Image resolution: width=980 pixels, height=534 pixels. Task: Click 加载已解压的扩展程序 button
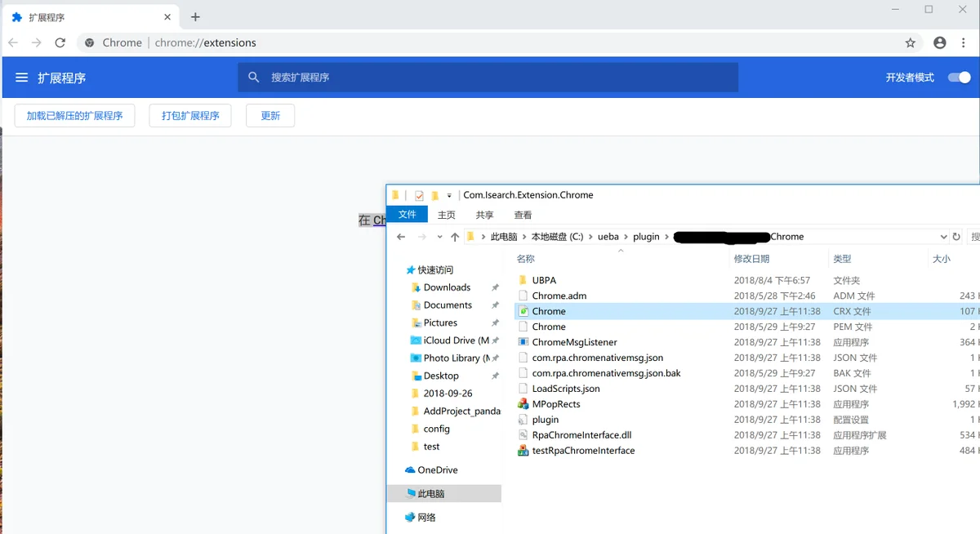74,116
